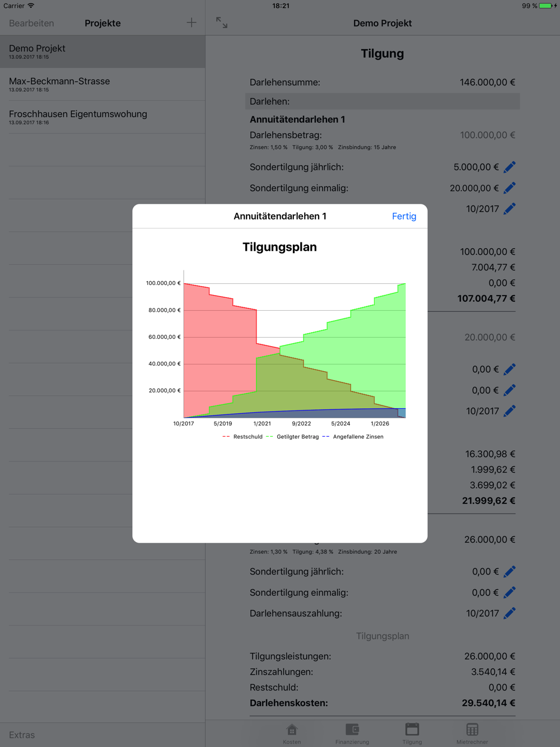Click the 9/2022 x-axis label
560x747 pixels.
pos(301,424)
